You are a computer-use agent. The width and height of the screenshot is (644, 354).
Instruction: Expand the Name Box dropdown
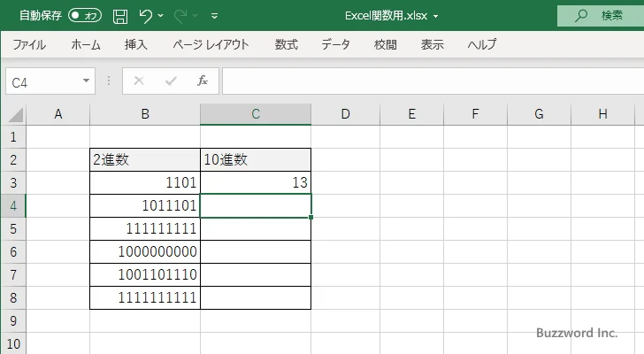(86, 81)
